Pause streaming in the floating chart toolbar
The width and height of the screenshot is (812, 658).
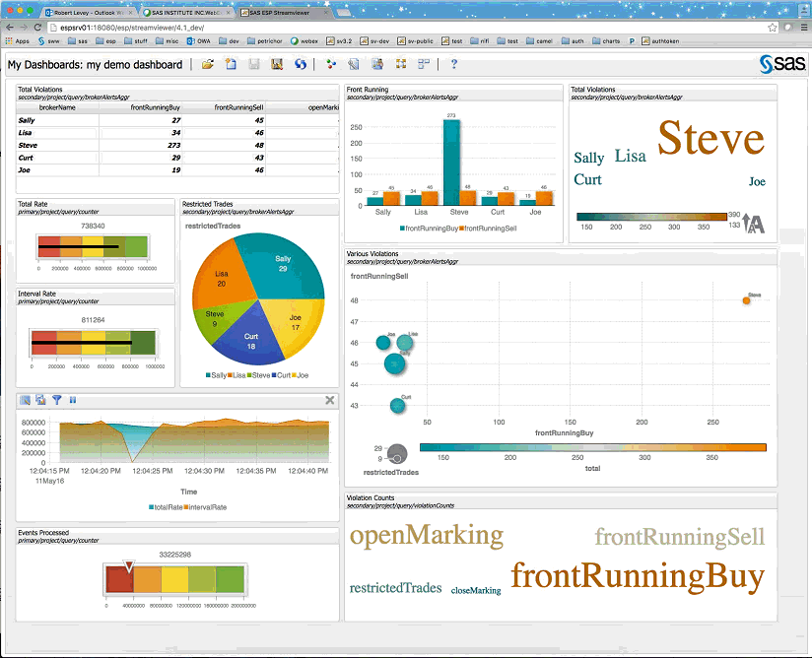(x=73, y=400)
